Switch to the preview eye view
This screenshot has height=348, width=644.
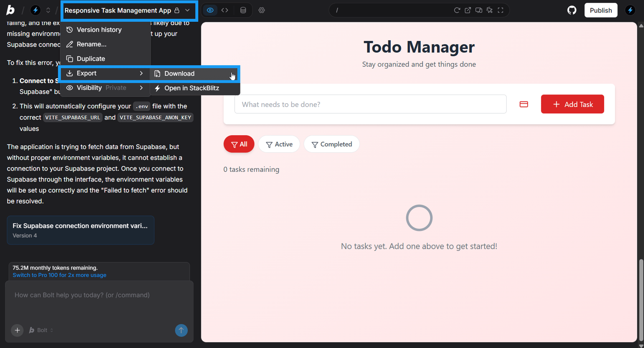click(x=210, y=10)
